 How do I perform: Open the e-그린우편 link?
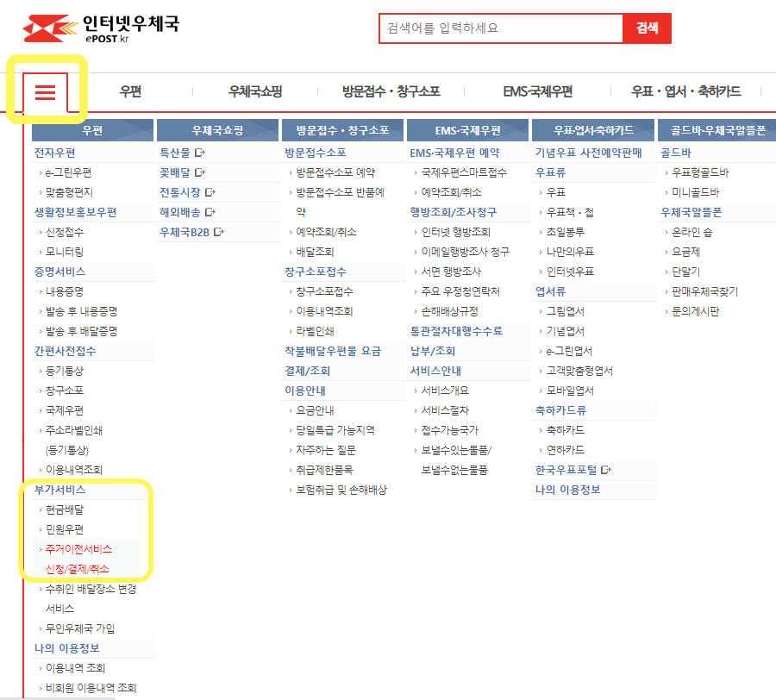coord(69,172)
